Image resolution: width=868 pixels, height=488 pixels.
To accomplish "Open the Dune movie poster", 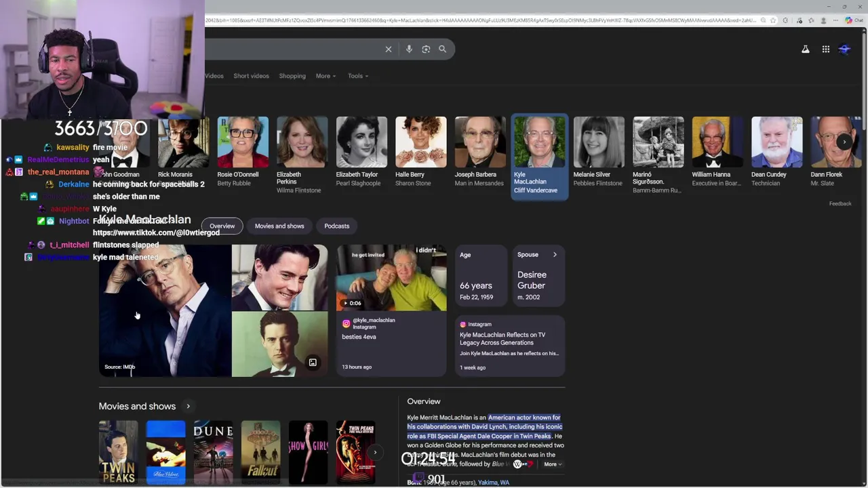I will pos(213,452).
